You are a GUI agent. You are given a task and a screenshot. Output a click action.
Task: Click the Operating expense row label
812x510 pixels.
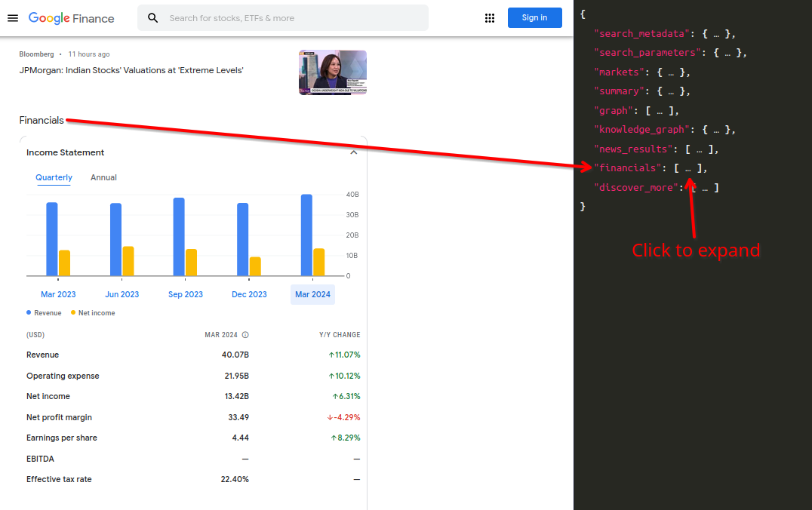[63, 376]
